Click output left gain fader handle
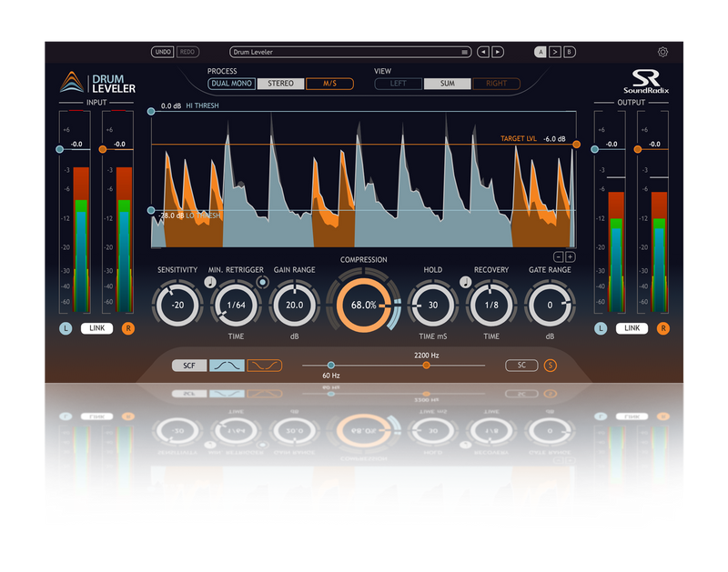Image resolution: width=728 pixels, height=572 pixels. (594, 149)
